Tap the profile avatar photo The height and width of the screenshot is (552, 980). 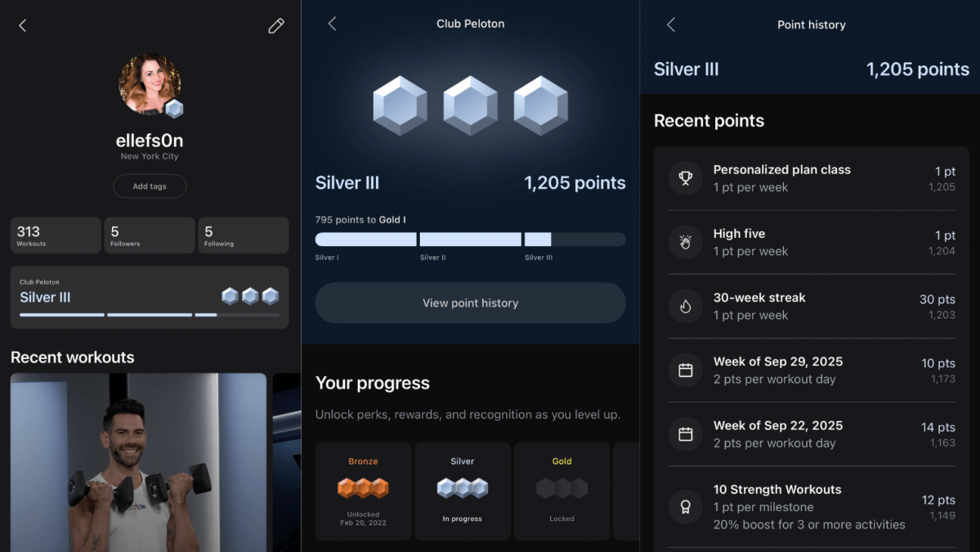click(149, 84)
